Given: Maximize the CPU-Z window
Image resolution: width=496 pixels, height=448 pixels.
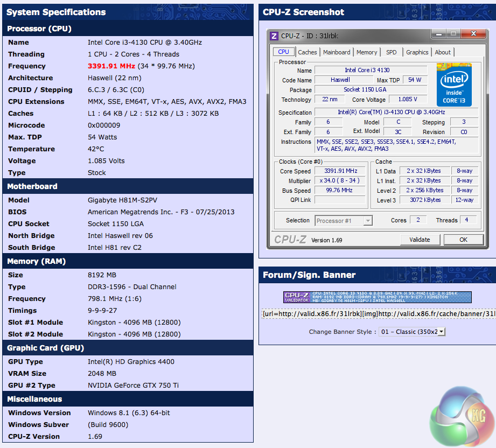Looking at the screenshot, I should (x=453, y=34).
